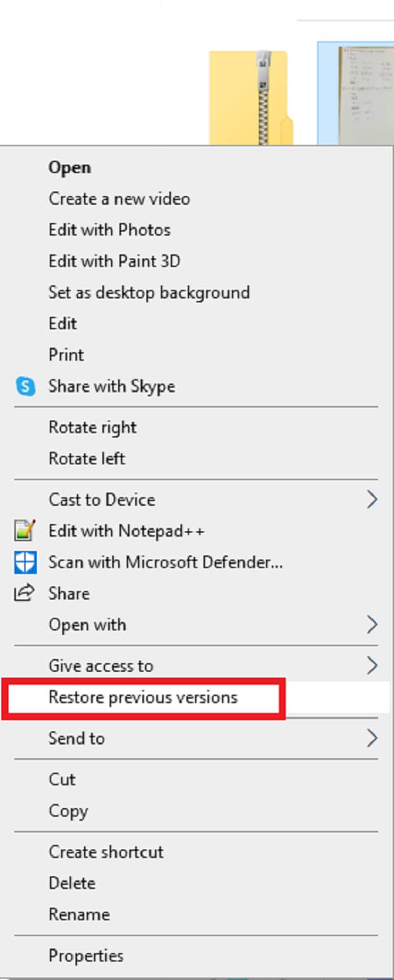Click the Notepad++ icon

pos(24,531)
